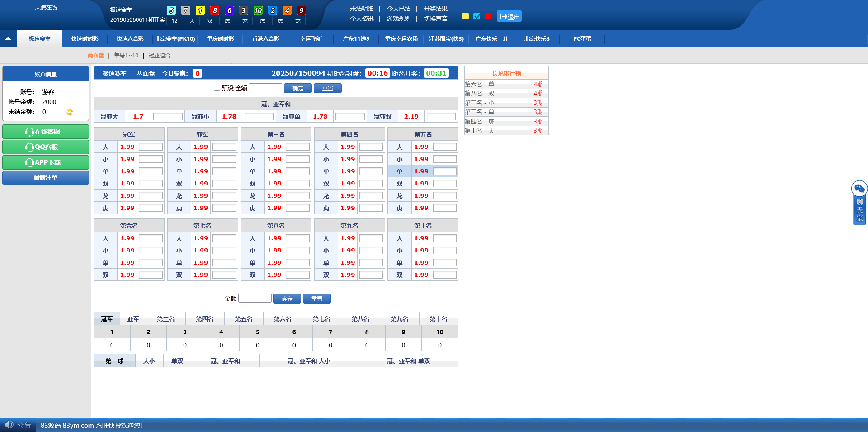868x432 pixels.
Task: Open the 广东11选5 tab
Action: coord(356,39)
